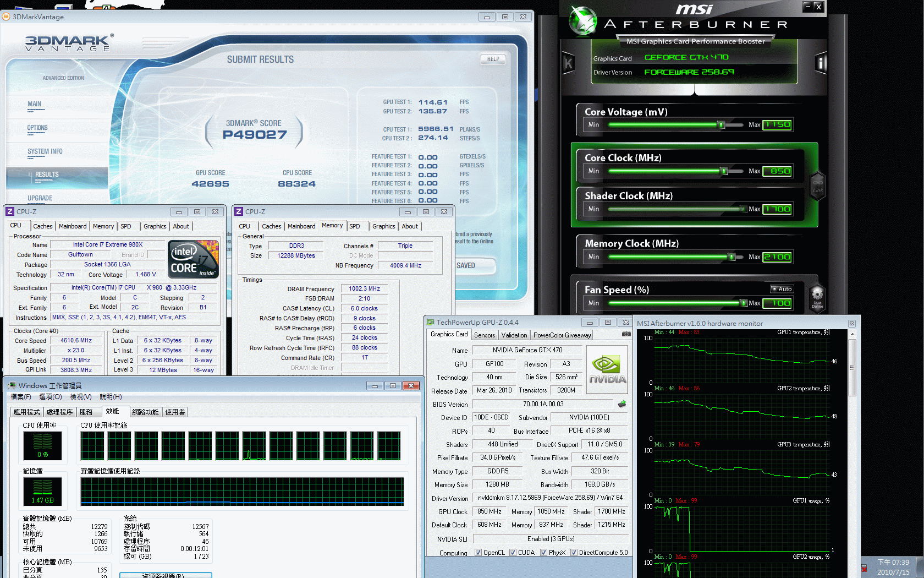This screenshot has height=578, width=924.
Task: Click the GPU-Z title bar icon
Action: (431, 322)
